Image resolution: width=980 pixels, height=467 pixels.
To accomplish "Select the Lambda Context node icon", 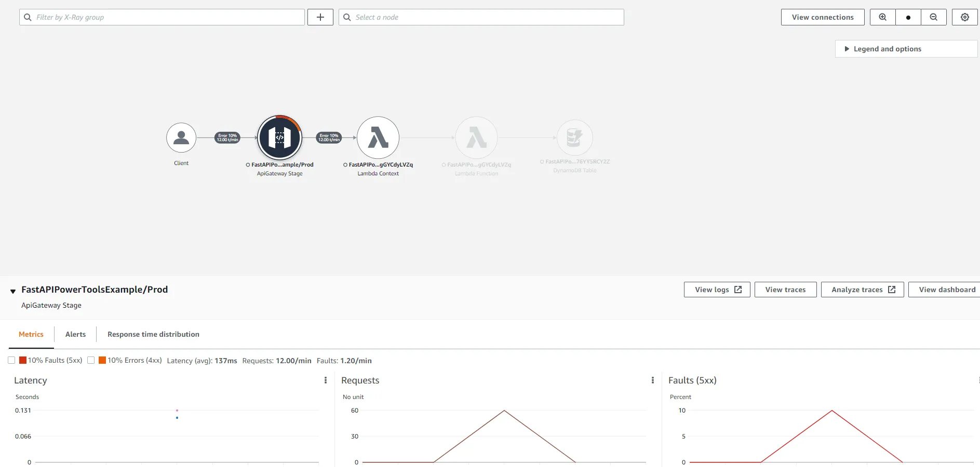I will coord(378,138).
